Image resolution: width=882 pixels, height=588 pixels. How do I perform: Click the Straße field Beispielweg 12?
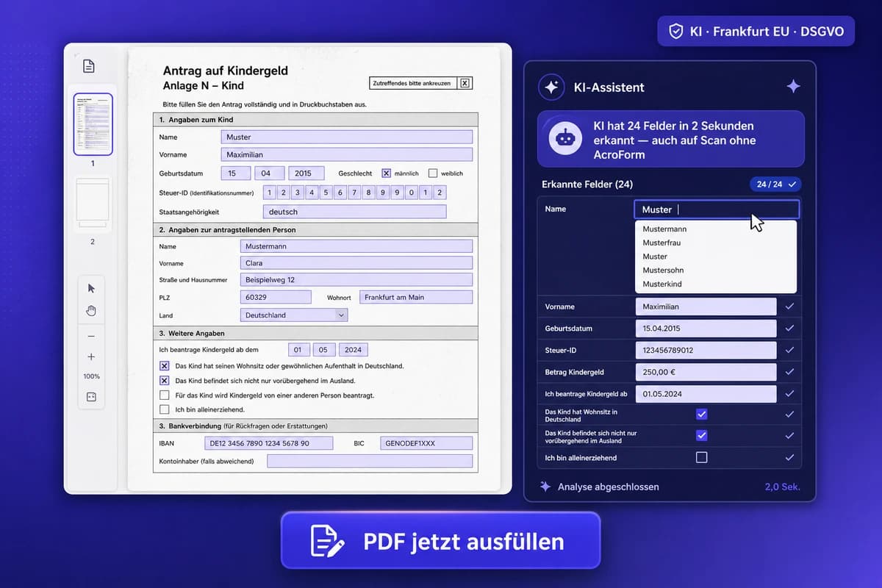(x=356, y=280)
